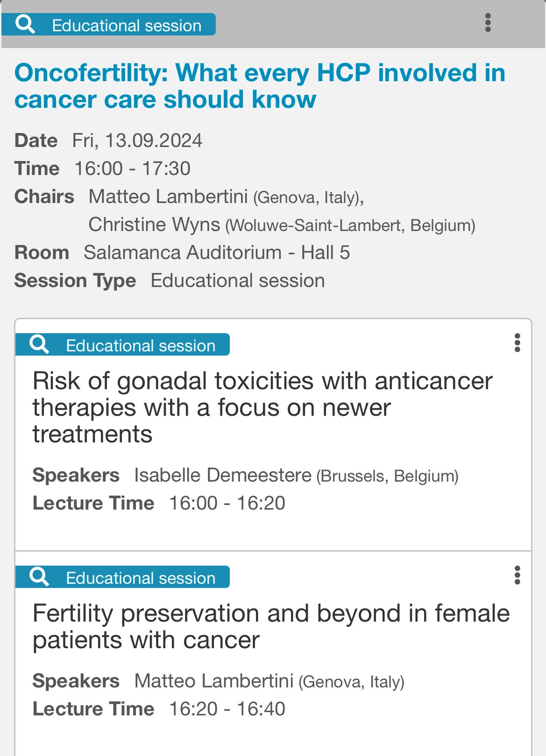Image resolution: width=546 pixels, height=756 pixels.
Task: Open Fertility preservation and beyond lecture
Action: click(271, 626)
